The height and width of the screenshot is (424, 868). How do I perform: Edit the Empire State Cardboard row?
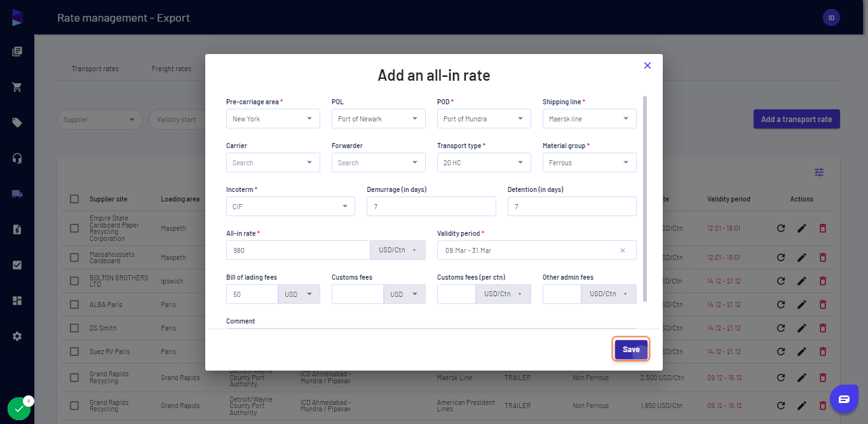[802, 228]
